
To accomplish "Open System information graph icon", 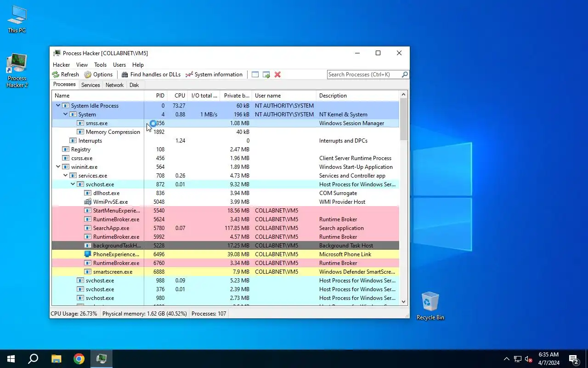I will [189, 75].
